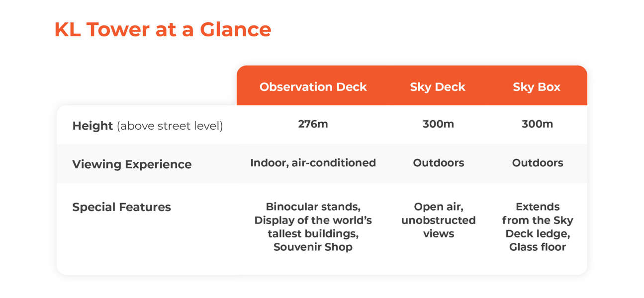
Task: Click "Extends from the Sky Deck ledge" text
Action: (537, 220)
